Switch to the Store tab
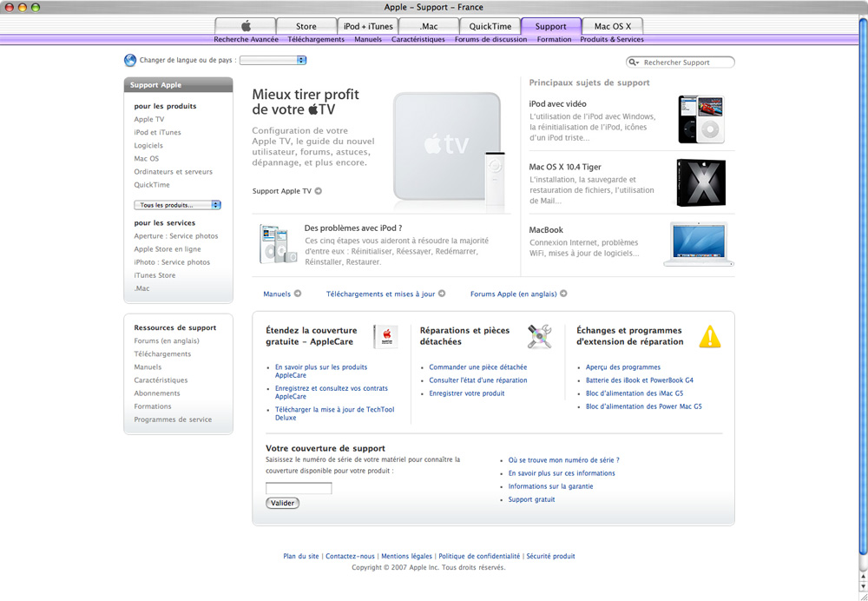 coord(306,26)
